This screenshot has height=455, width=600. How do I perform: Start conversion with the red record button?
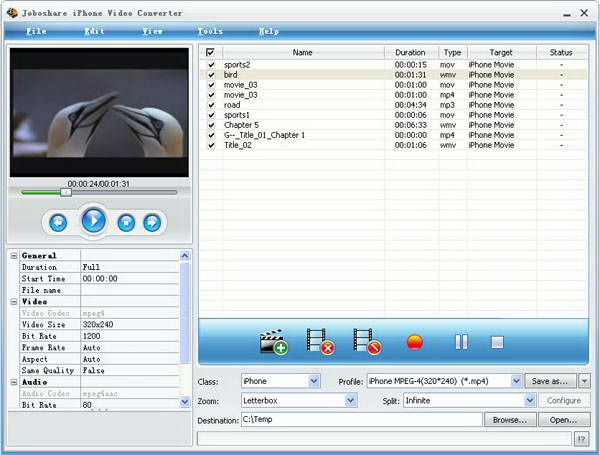(415, 343)
